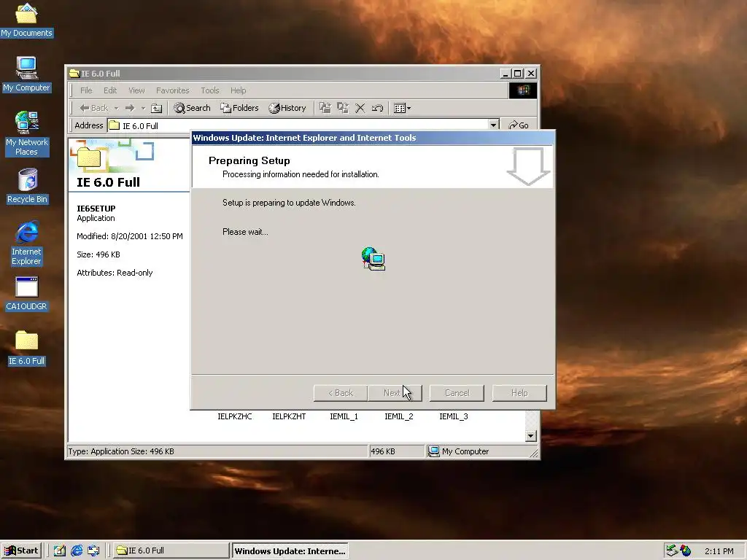Open History pane in Explorer
Viewport: 747px width, 560px height.
(x=287, y=108)
